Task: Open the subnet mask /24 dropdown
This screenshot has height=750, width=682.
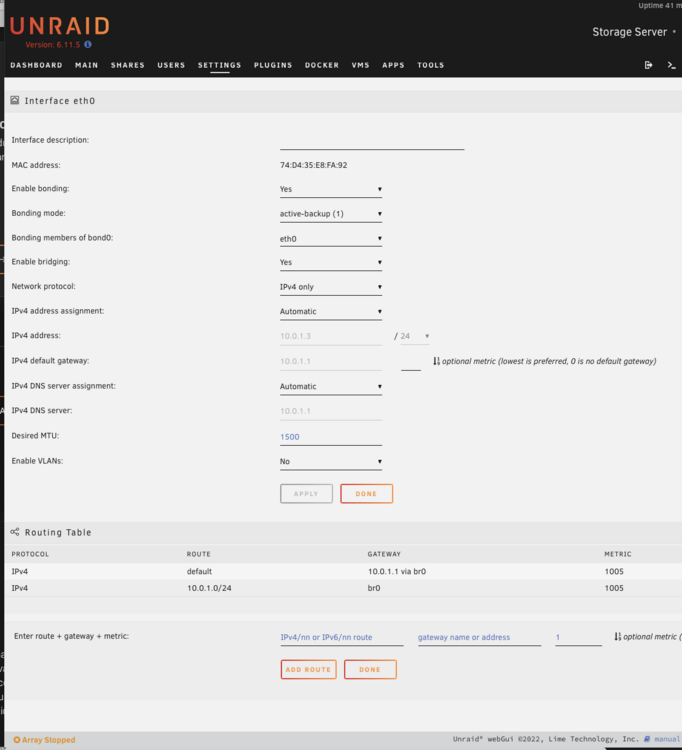Action: point(415,336)
